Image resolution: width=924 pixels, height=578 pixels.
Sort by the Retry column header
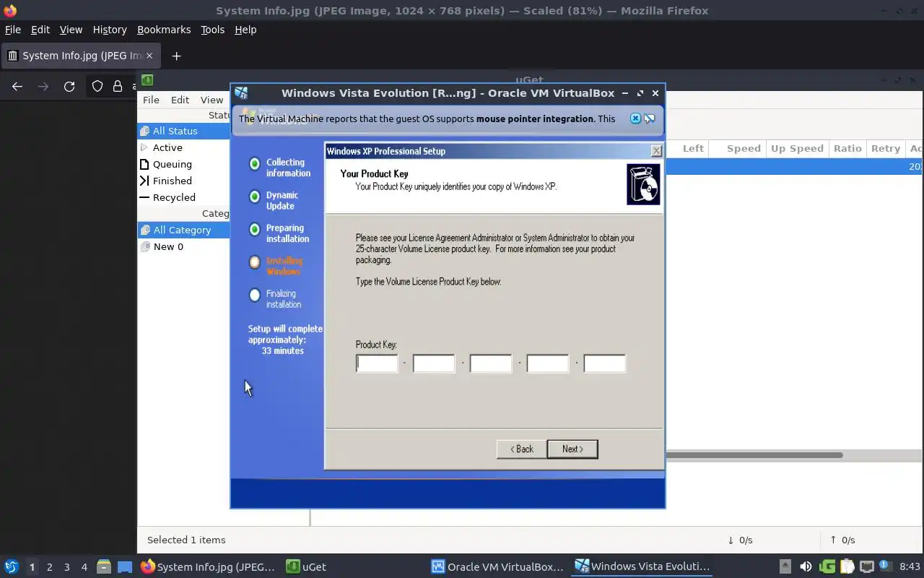tap(885, 148)
